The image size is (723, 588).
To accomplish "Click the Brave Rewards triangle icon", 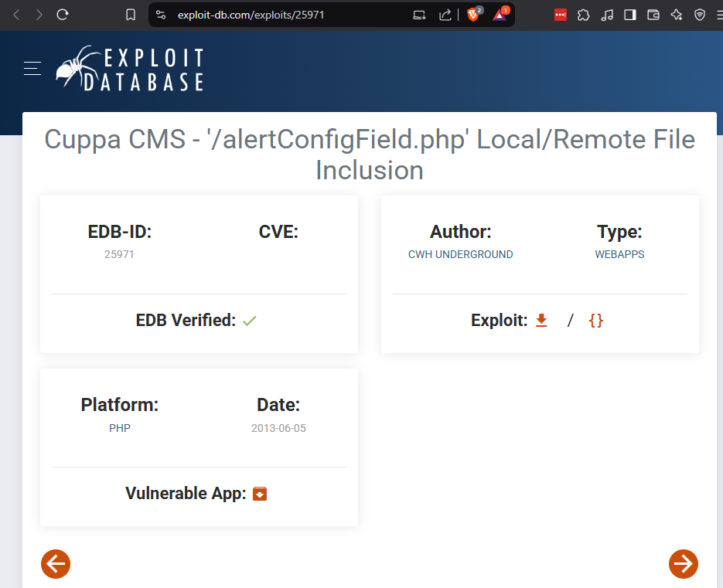I will click(500, 15).
